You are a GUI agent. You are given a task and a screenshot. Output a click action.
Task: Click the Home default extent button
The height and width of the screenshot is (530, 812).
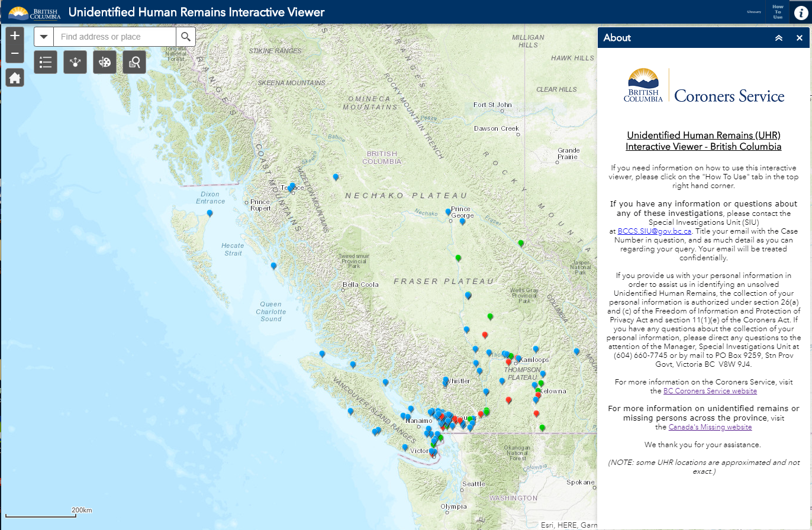click(14, 77)
